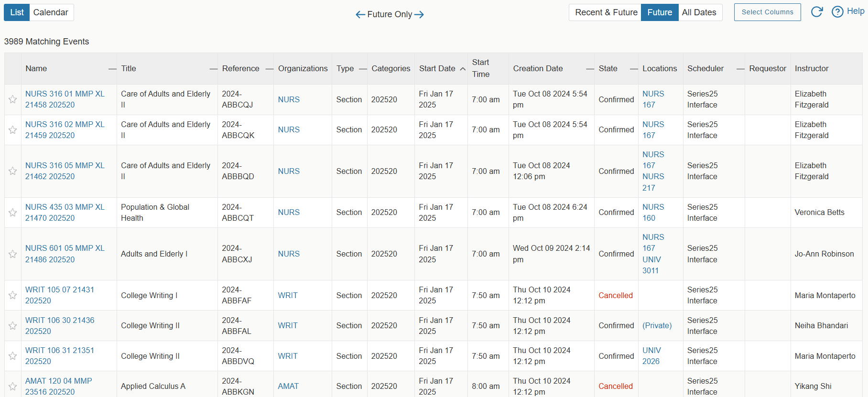Open the AMAT organization link

288,386
